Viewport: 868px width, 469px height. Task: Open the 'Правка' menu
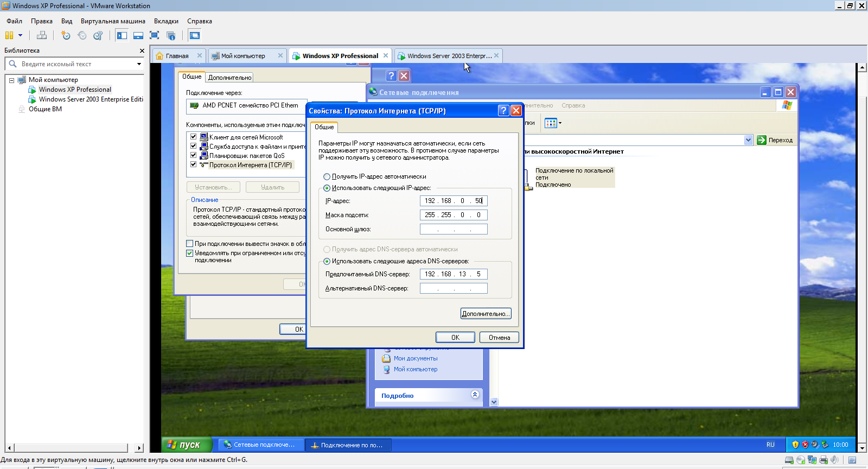tap(42, 21)
